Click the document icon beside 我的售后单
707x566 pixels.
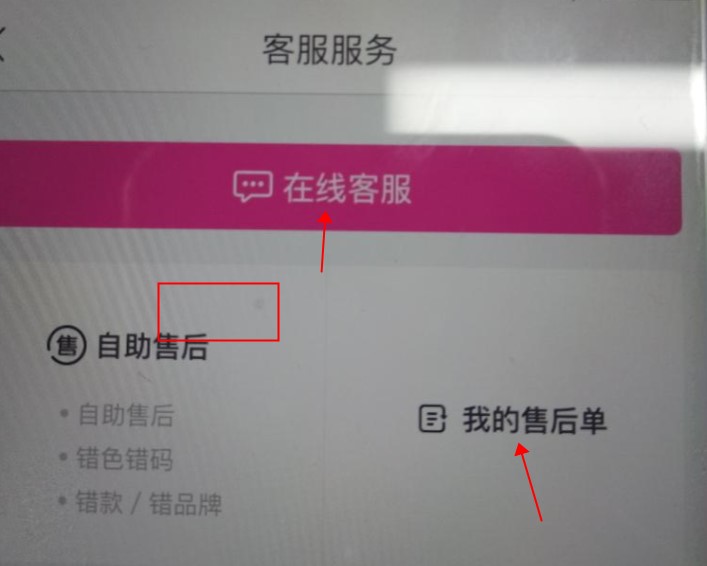pos(432,419)
